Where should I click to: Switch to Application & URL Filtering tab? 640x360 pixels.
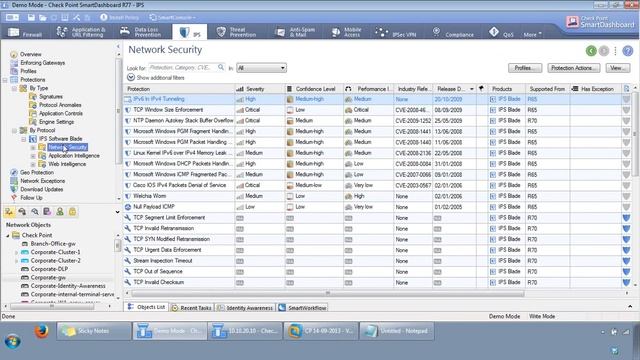tap(81, 32)
